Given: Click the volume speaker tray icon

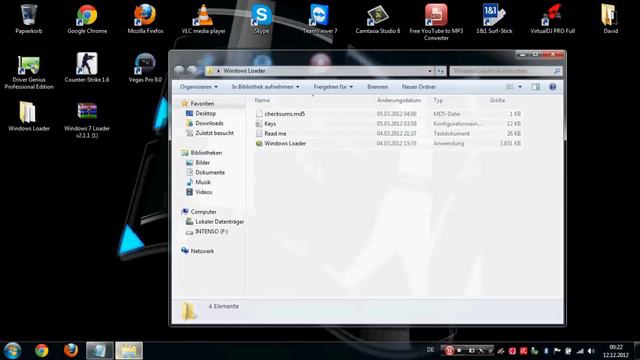Looking at the screenshot, I should 591,351.
